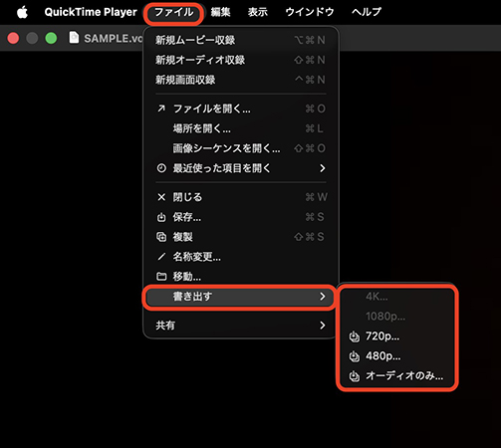The height and width of the screenshot is (448, 501).
Task: Open the ファイル menu
Action: [x=173, y=13]
